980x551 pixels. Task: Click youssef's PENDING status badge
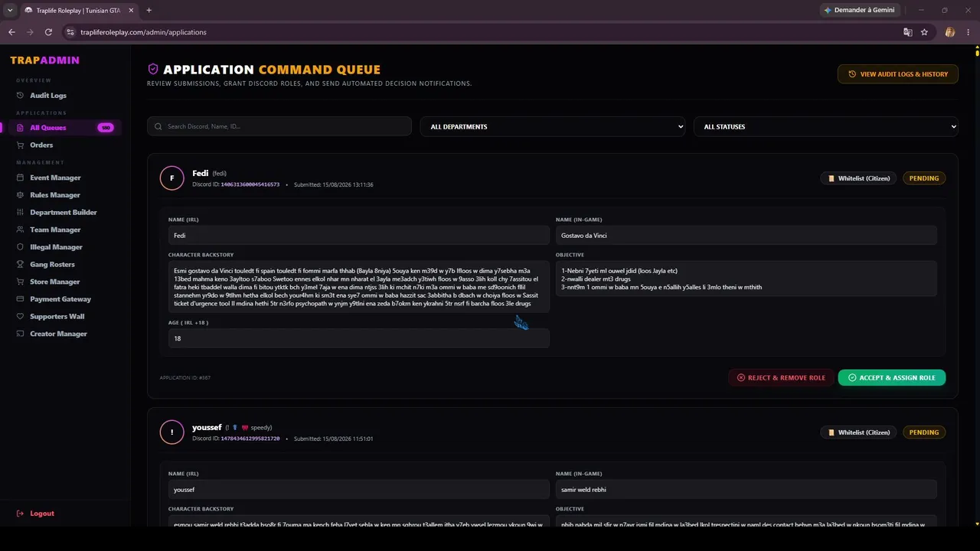tap(924, 432)
